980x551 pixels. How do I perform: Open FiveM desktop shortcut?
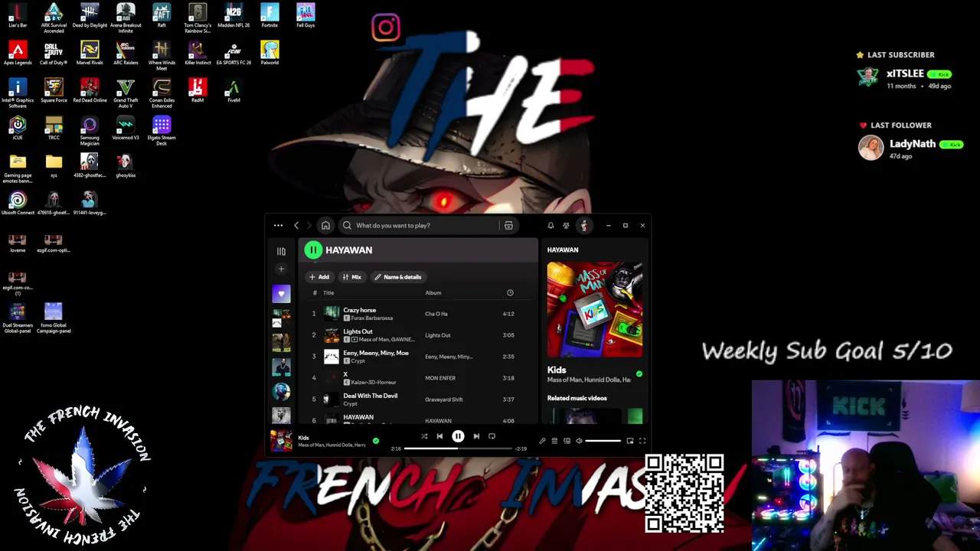click(x=234, y=90)
